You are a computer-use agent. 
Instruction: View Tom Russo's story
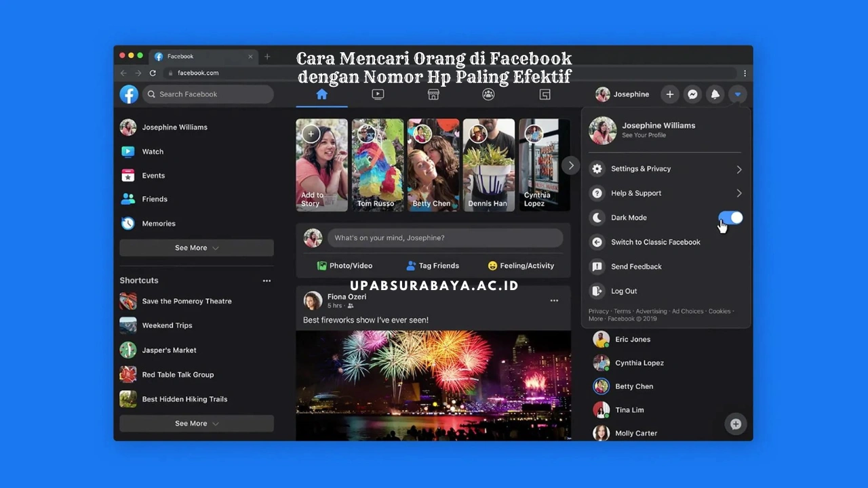378,165
